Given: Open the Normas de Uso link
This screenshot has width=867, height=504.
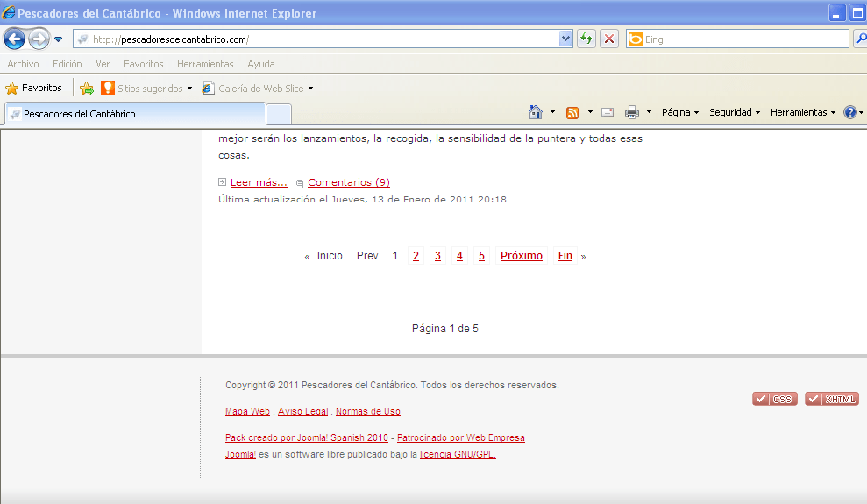Looking at the screenshot, I should [x=367, y=411].
